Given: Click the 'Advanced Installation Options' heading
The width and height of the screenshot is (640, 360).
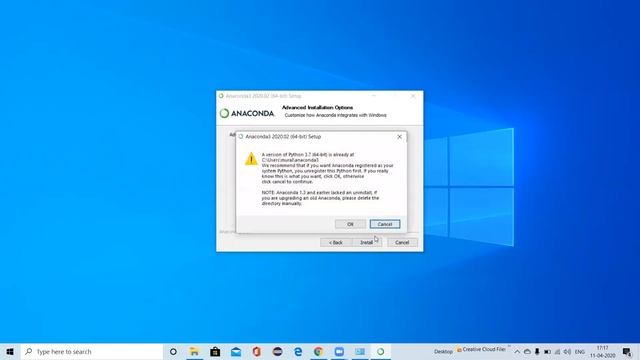Looking at the screenshot, I should (318, 107).
